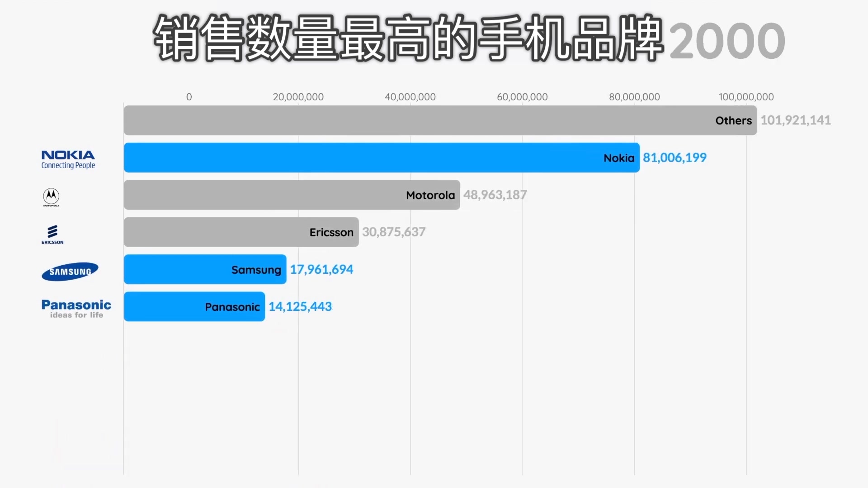Click the value 101,921,141
This screenshot has width=868, height=488.
click(796, 120)
